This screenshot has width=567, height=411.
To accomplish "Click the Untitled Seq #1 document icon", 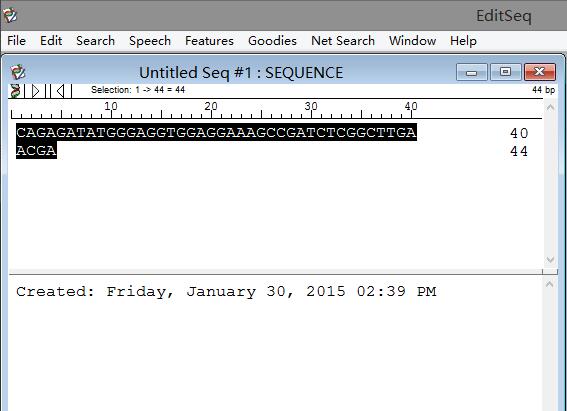I will (18, 72).
